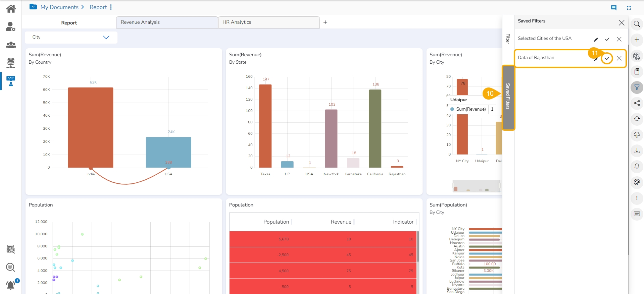Expand the City filter dropdown
644x294 pixels.
(106, 37)
